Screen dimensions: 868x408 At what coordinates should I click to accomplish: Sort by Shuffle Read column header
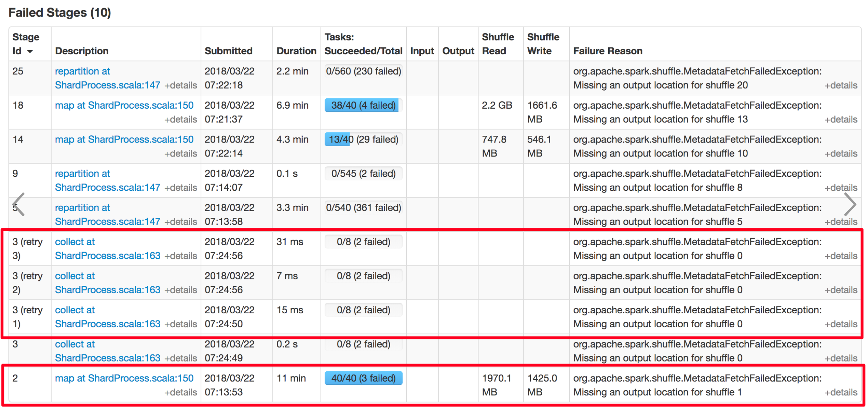(x=498, y=44)
